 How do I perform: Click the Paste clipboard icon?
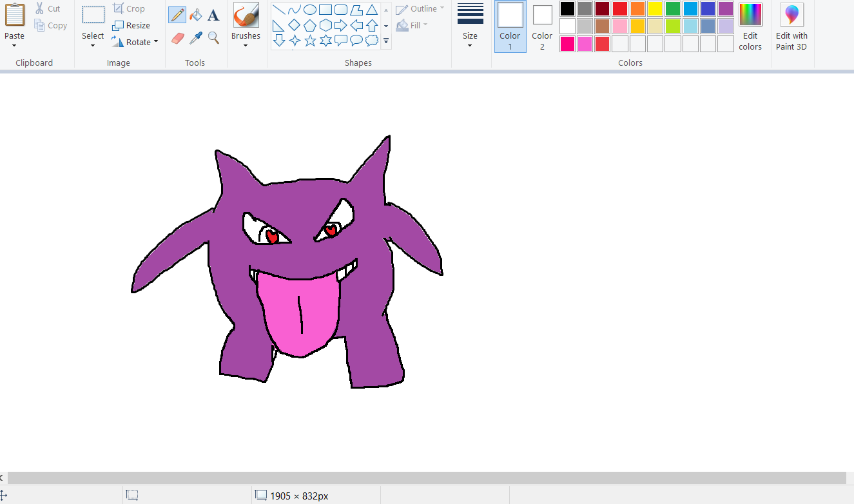click(14, 15)
